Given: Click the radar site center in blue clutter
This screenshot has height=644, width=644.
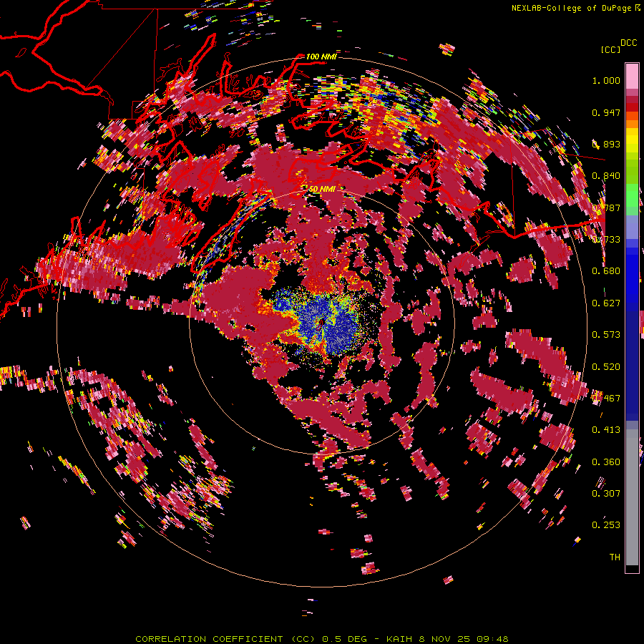Looking at the screenshot, I should click(x=321, y=323).
